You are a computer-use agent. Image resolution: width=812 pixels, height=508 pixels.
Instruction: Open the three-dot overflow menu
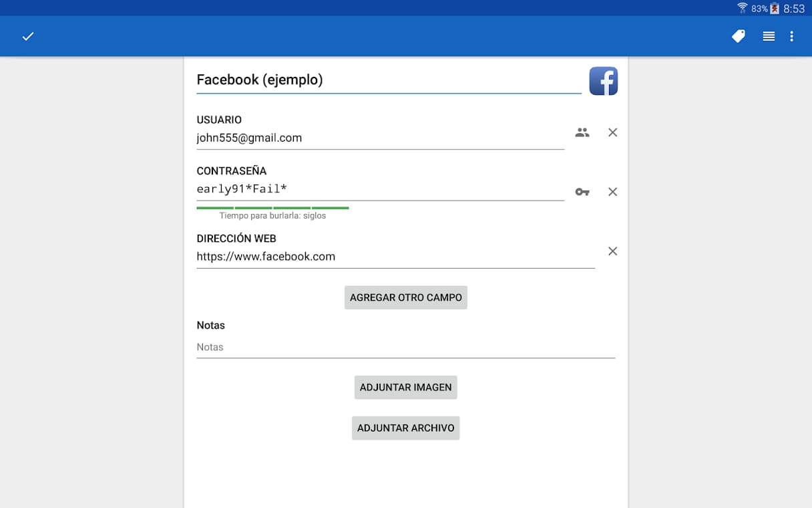(792, 36)
